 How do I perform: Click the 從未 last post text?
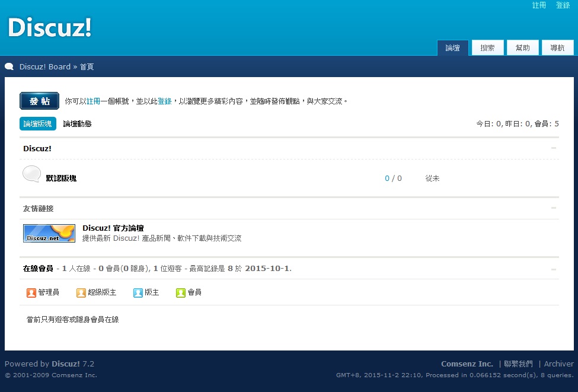(432, 179)
